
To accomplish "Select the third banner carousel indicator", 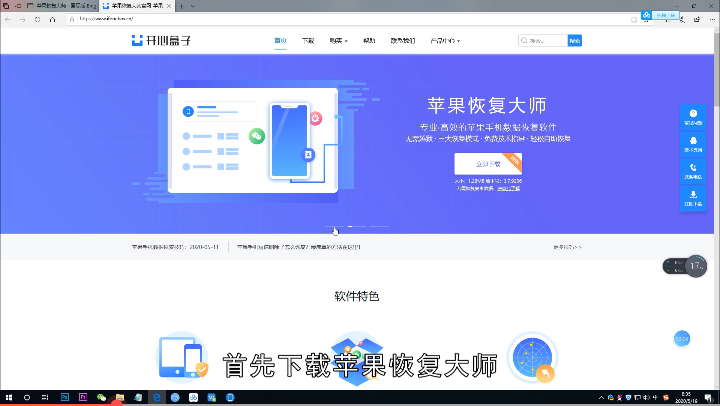I will tap(379, 226).
